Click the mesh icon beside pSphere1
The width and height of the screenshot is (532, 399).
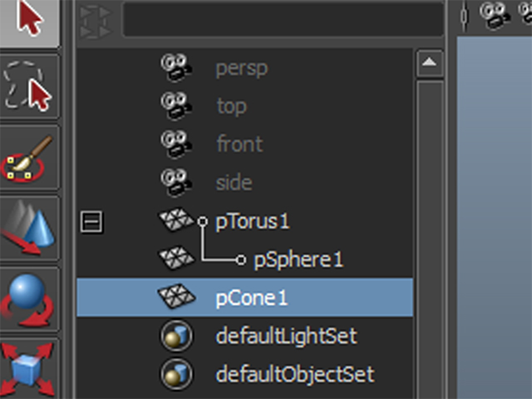click(176, 259)
